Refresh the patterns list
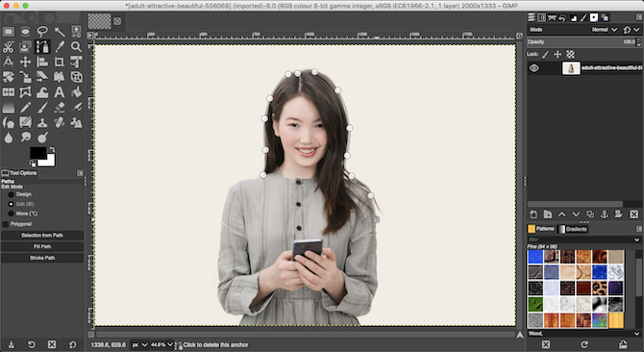 pos(584,344)
